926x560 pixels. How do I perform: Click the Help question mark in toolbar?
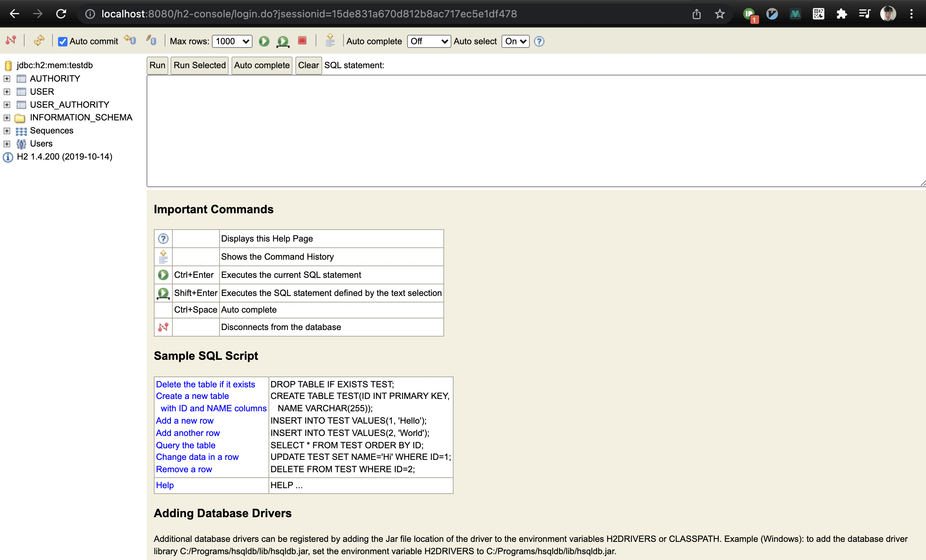pos(539,41)
